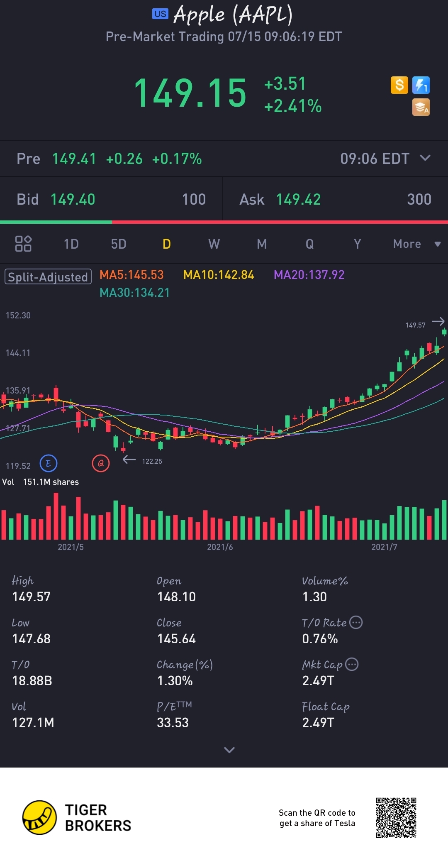Tap the red dividend marker on the chart
Viewport: 448px width, 868px height.
pos(101,463)
